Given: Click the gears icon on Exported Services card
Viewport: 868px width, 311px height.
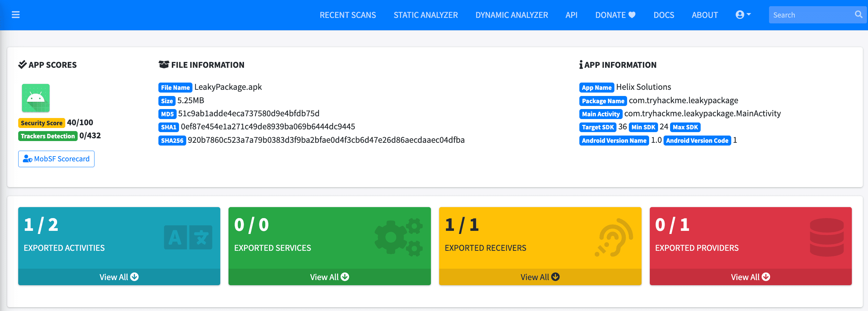Looking at the screenshot, I should point(399,237).
